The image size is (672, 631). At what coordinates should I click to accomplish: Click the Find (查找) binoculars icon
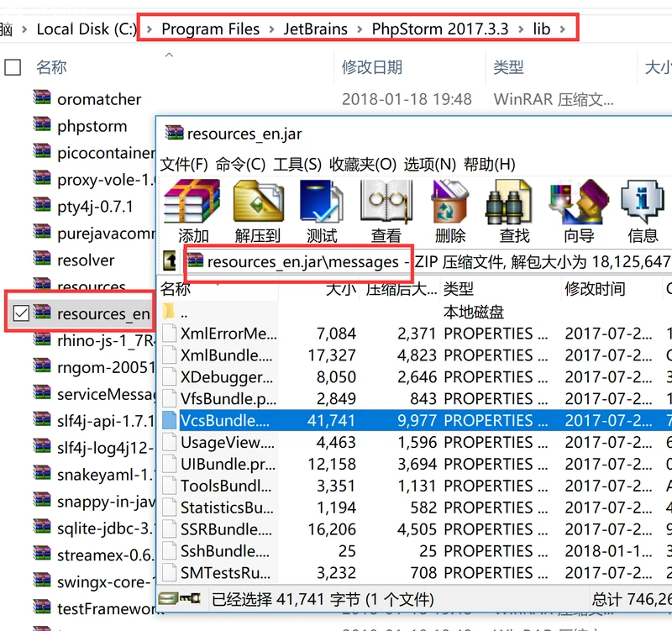(x=509, y=202)
